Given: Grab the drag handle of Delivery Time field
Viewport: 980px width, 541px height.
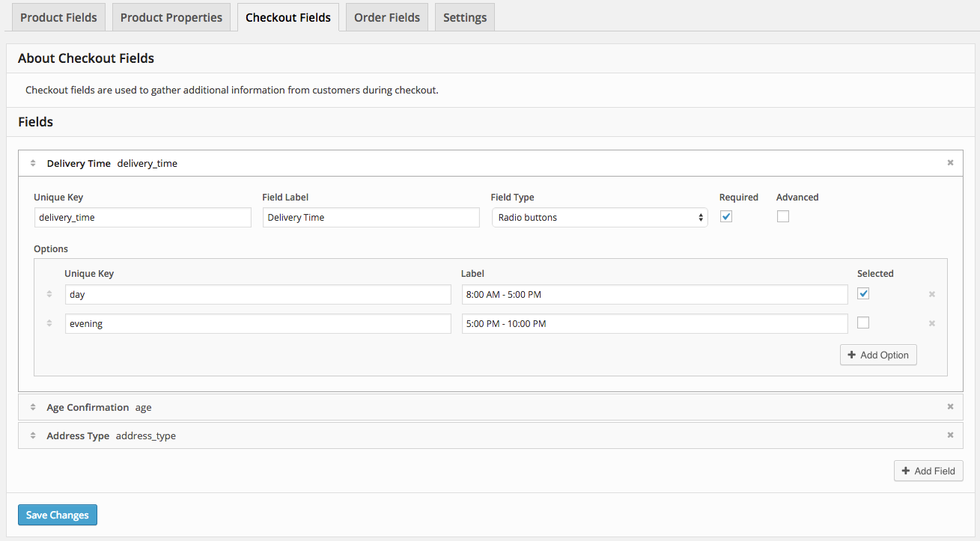Looking at the screenshot, I should click(x=33, y=163).
